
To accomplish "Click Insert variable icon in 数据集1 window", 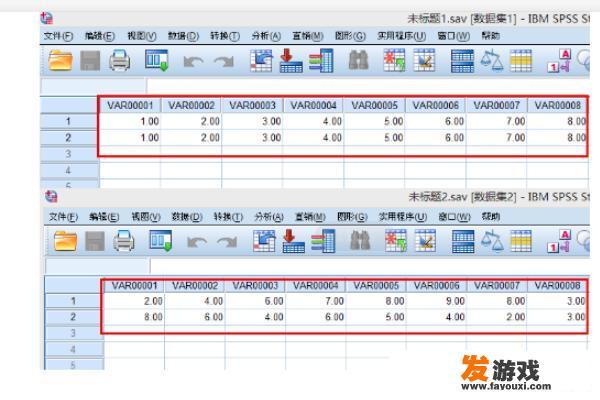I will (x=424, y=60).
